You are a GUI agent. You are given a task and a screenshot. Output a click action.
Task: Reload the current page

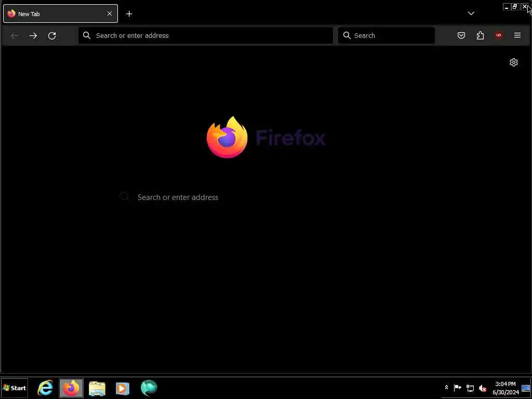(52, 36)
